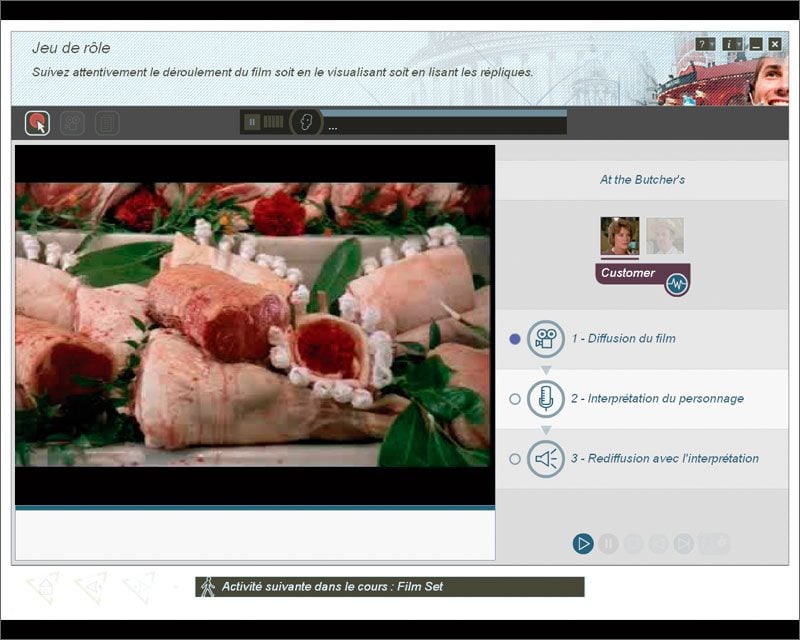800x640 pixels.
Task: Click the waveform icon on Customer label
Action: pos(677,284)
